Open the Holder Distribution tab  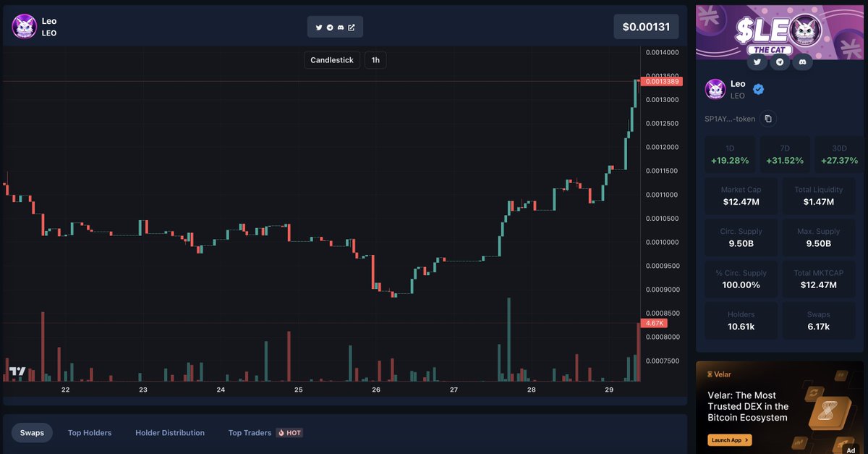click(170, 433)
